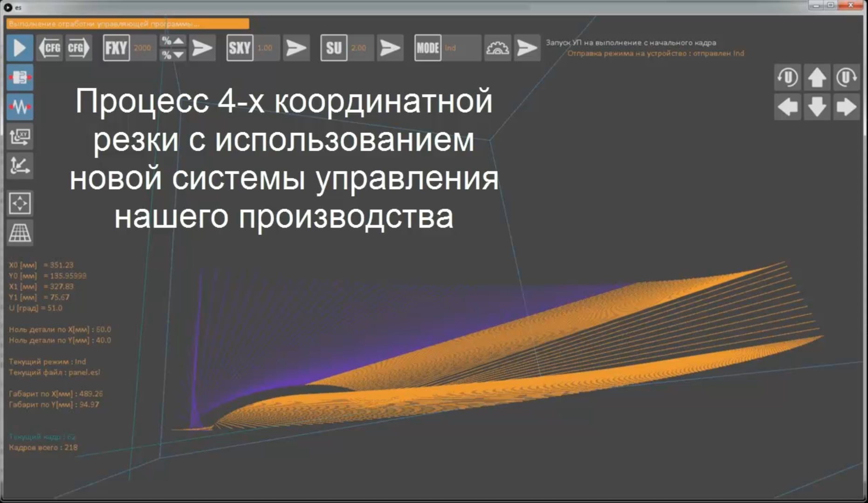Image resolution: width=868 pixels, height=503 pixels.
Task: Rotate U axis counterclockwise
Action: point(787,77)
